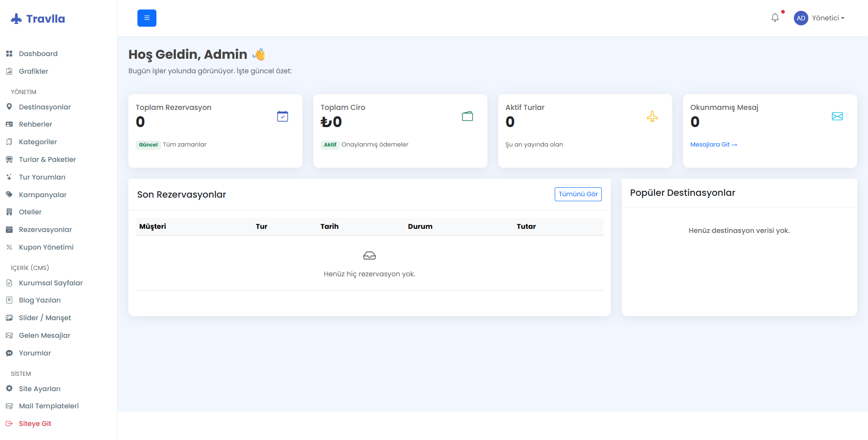The height and width of the screenshot is (440, 868).
Task: Select the Kupon Yönetimi percent icon
Action: click(9, 247)
